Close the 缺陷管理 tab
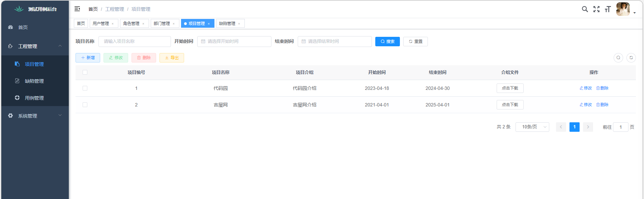The height and width of the screenshot is (199, 644). pos(239,24)
